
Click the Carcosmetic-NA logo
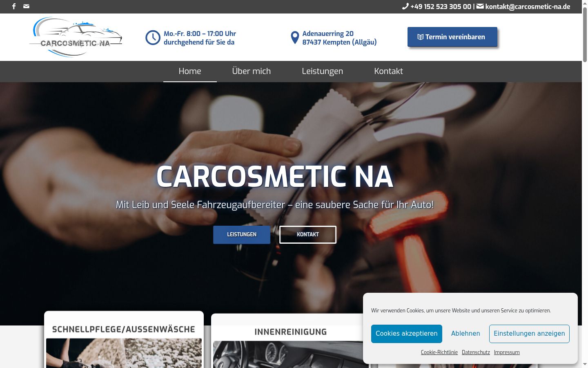pos(76,37)
